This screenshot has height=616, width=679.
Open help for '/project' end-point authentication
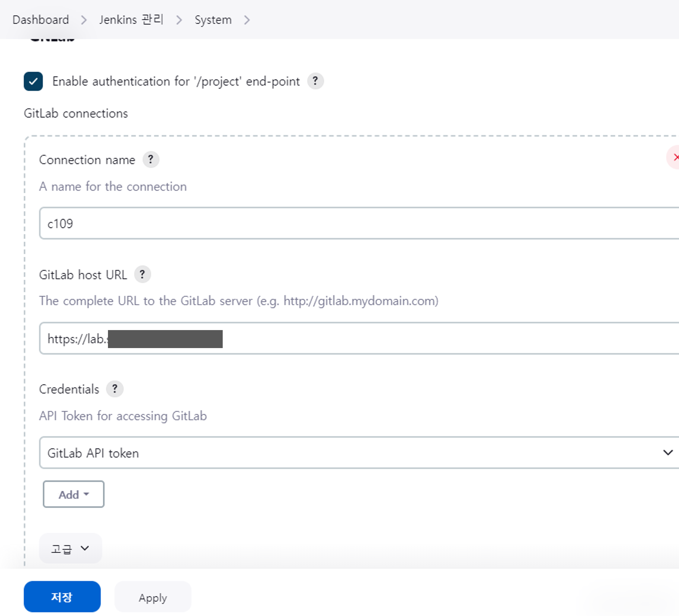tap(315, 81)
